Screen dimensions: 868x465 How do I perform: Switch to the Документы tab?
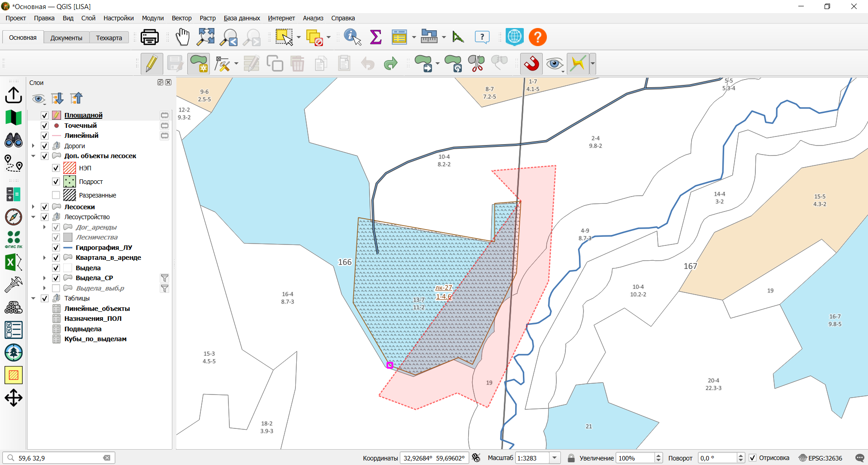[x=66, y=38]
